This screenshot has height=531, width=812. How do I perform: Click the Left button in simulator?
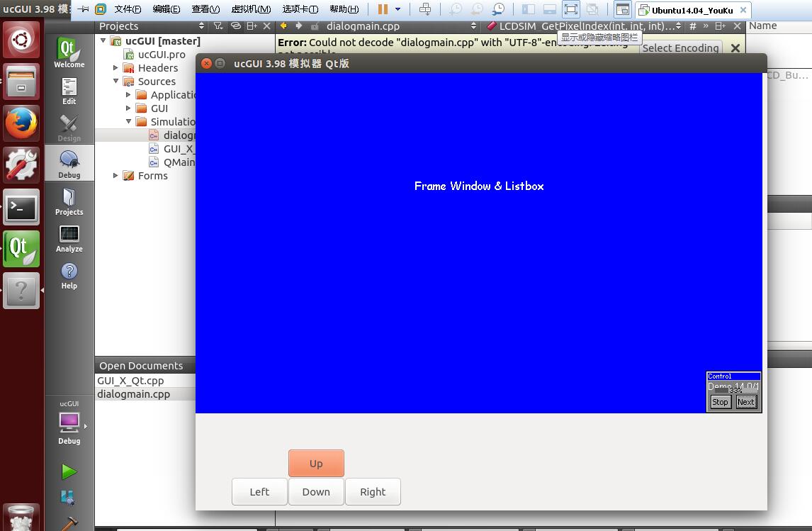[259, 491]
